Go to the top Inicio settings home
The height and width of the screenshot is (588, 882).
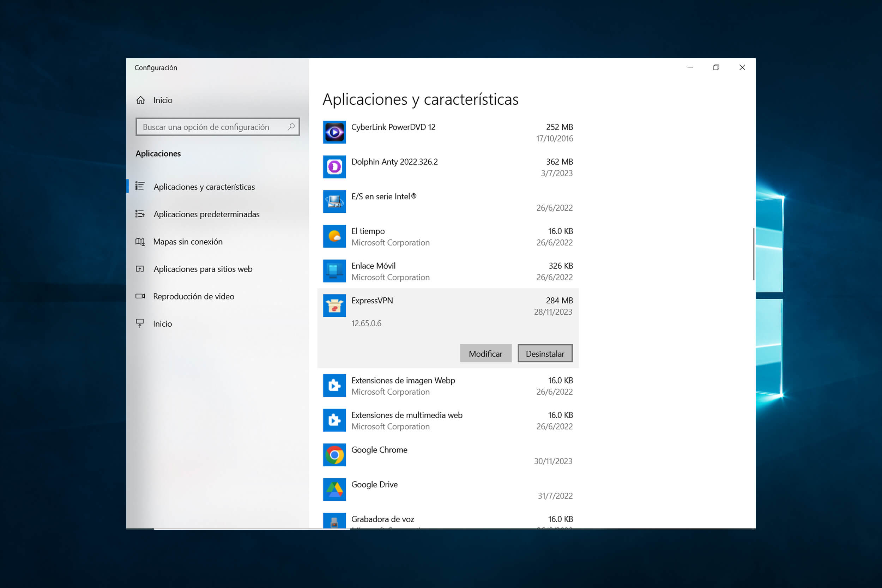tap(217, 100)
